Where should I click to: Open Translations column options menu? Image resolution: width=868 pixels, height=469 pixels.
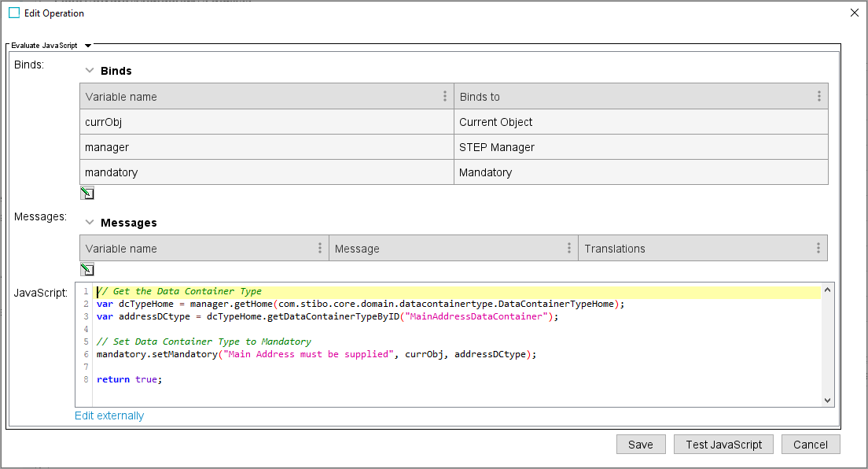818,249
